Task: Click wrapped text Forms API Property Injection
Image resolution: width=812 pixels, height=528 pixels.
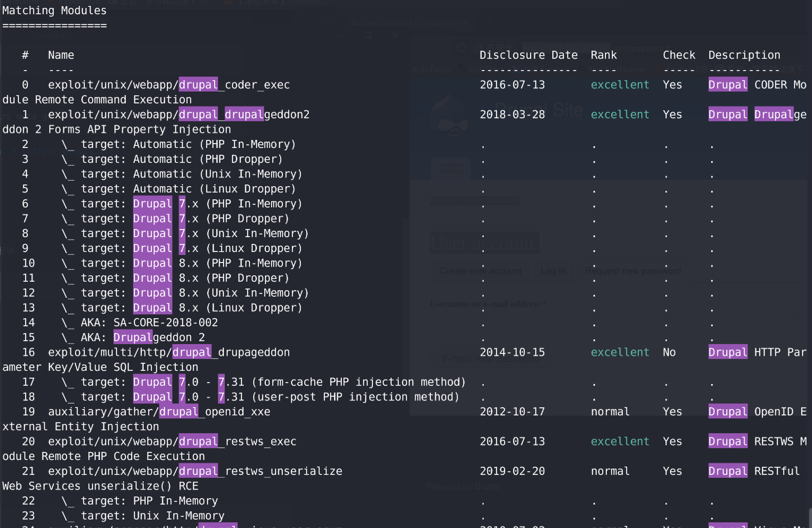Action: coord(139,129)
